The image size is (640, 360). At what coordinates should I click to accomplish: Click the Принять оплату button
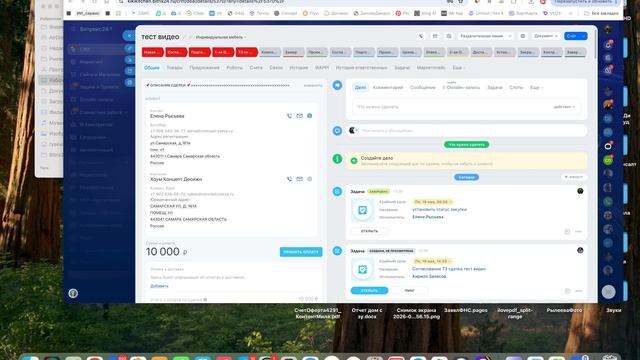coord(301,252)
